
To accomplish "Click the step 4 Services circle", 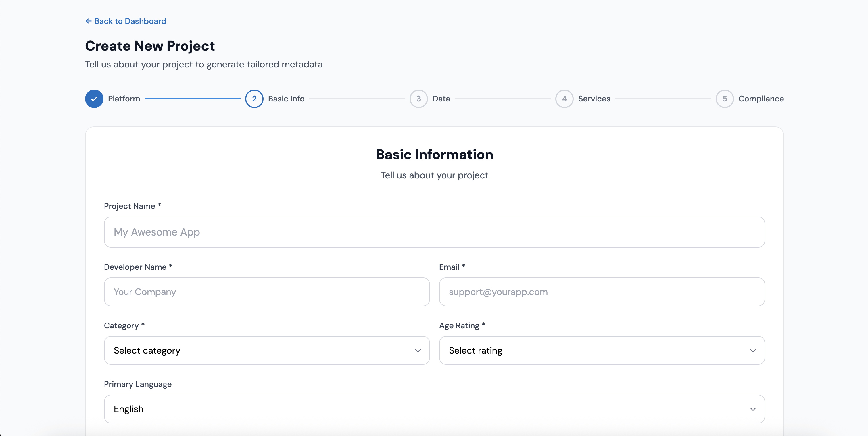I will click(564, 99).
